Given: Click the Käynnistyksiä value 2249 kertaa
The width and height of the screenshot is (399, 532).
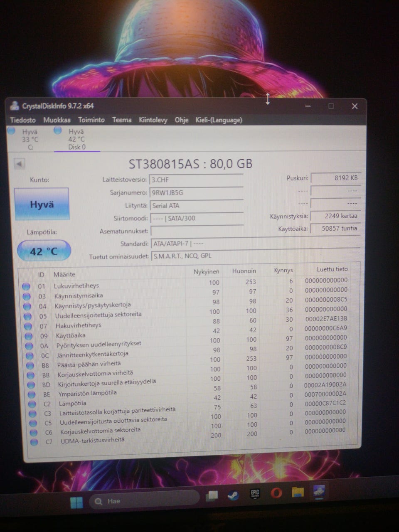Looking at the screenshot, I should click(x=336, y=216).
